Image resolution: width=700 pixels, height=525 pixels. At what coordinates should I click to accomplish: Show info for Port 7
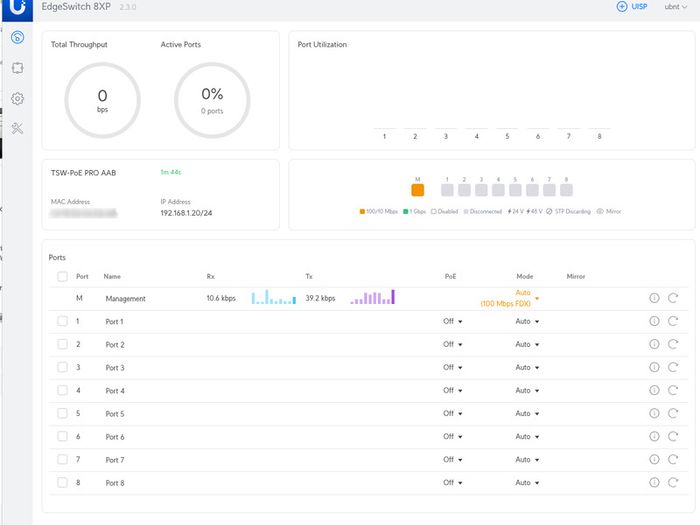pyautogui.click(x=654, y=459)
